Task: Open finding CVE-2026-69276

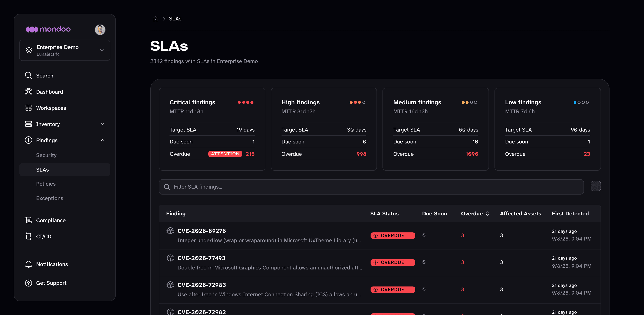Action: click(201, 231)
